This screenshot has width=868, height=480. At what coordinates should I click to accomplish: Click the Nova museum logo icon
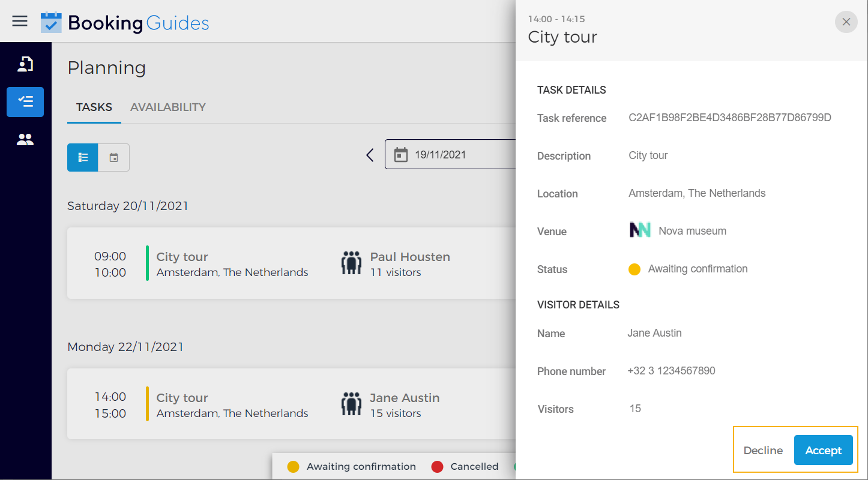point(640,230)
